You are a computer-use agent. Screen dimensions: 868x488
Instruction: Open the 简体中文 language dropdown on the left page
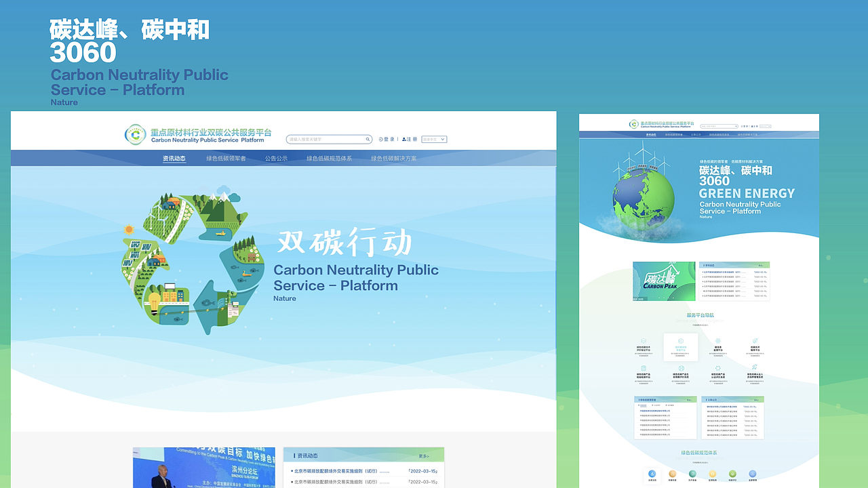pos(434,139)
